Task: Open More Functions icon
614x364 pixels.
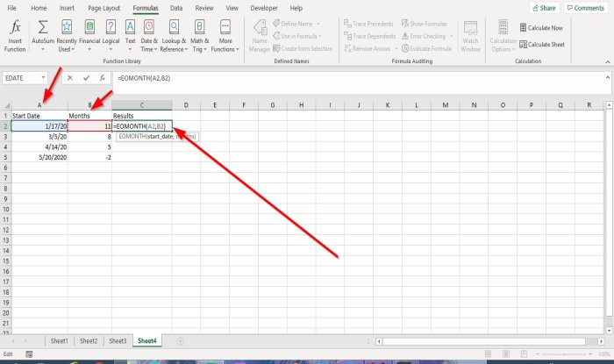Action: [225, 27]
